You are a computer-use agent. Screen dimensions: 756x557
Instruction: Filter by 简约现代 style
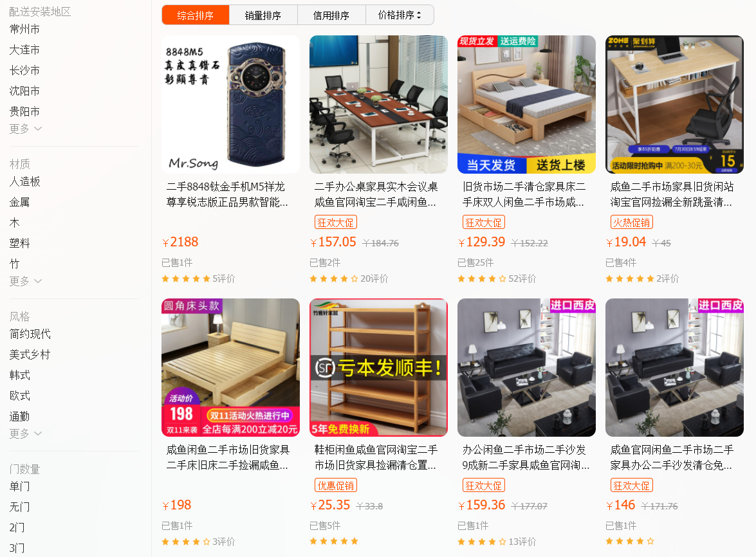click(30, 334)
